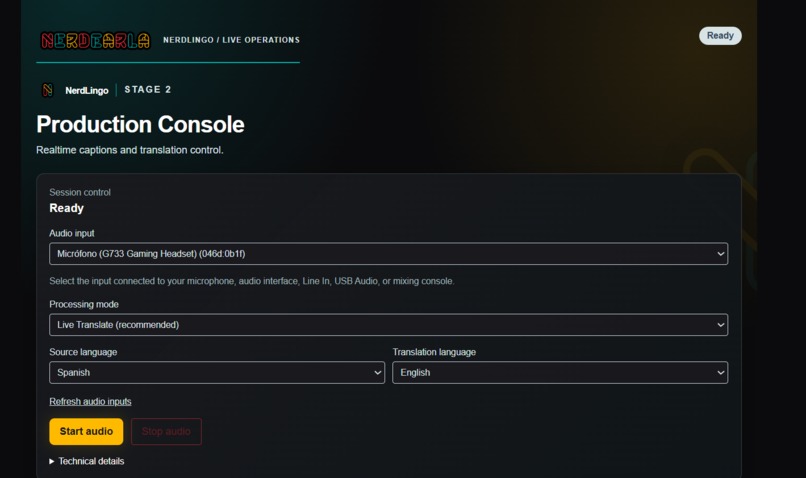
Task: Click the Ready status badge
Action: pos(720,35)
